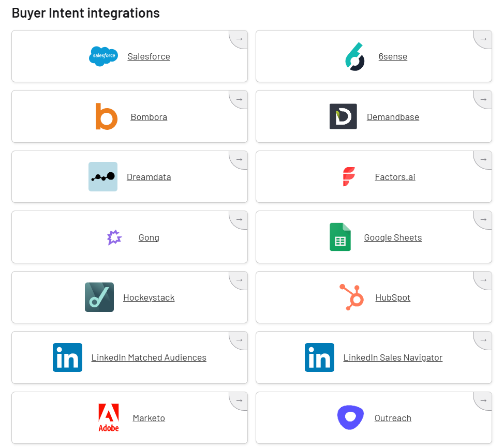Click the Hockeystack logo icon
The image size is (504, 448).
pos(99,297)
